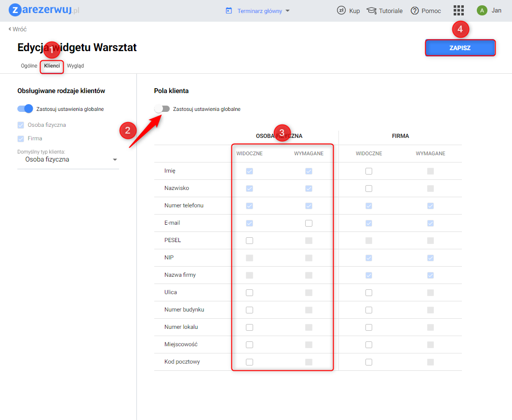512x420 pixels.
Task: Enable PESEL visible for Osoba fizyczna
Action: [249, 240]
